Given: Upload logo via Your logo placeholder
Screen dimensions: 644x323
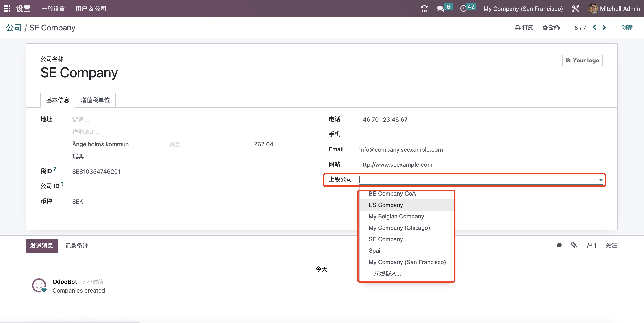Looking at the screenshot, I should point(582,60).
